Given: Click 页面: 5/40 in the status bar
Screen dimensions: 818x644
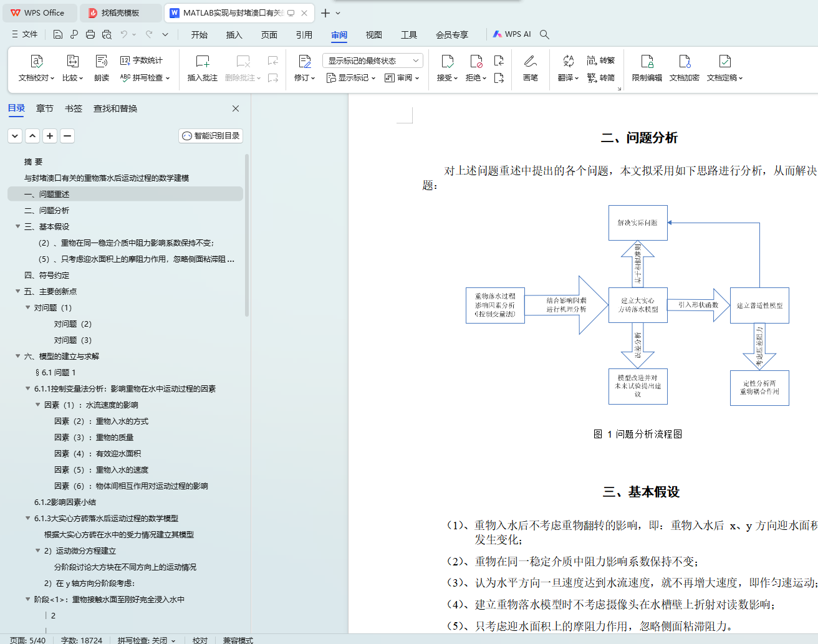Looking at the screenshot, I should tap(27, 640).
